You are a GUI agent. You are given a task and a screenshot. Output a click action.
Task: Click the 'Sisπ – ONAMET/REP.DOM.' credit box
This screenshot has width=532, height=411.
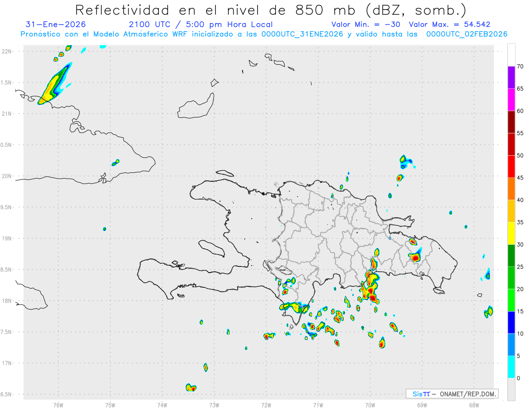[452, 394]
